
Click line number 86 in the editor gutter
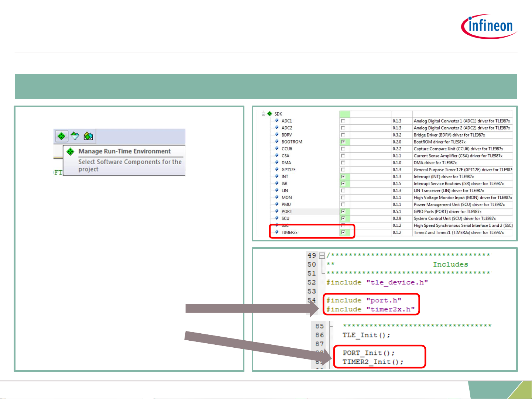(319, 335)
